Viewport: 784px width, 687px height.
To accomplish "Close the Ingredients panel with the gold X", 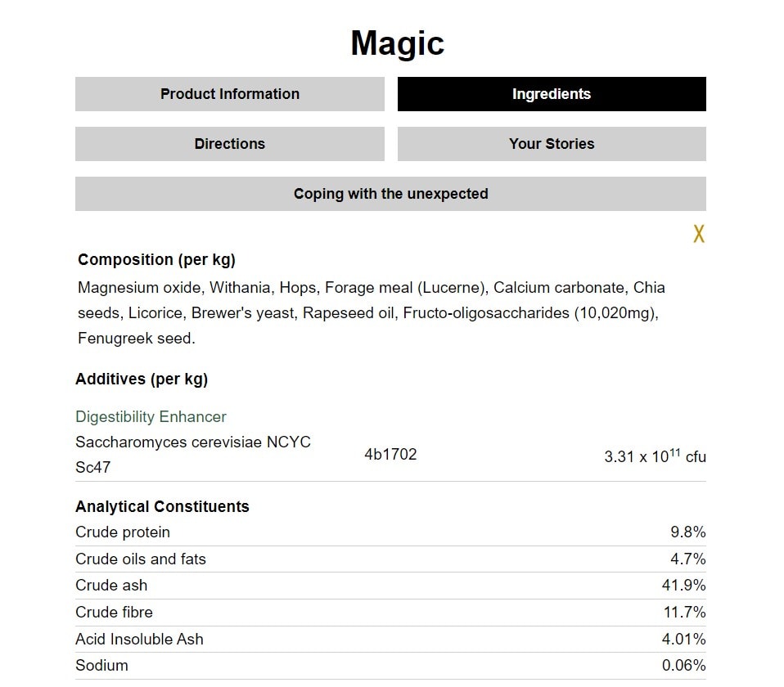I will tap(698, 234).
